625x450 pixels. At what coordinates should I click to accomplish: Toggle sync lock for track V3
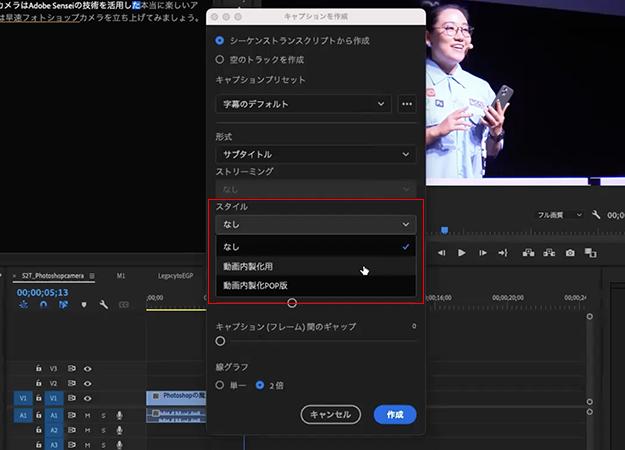pyautogui.click(x=72, y=368)
